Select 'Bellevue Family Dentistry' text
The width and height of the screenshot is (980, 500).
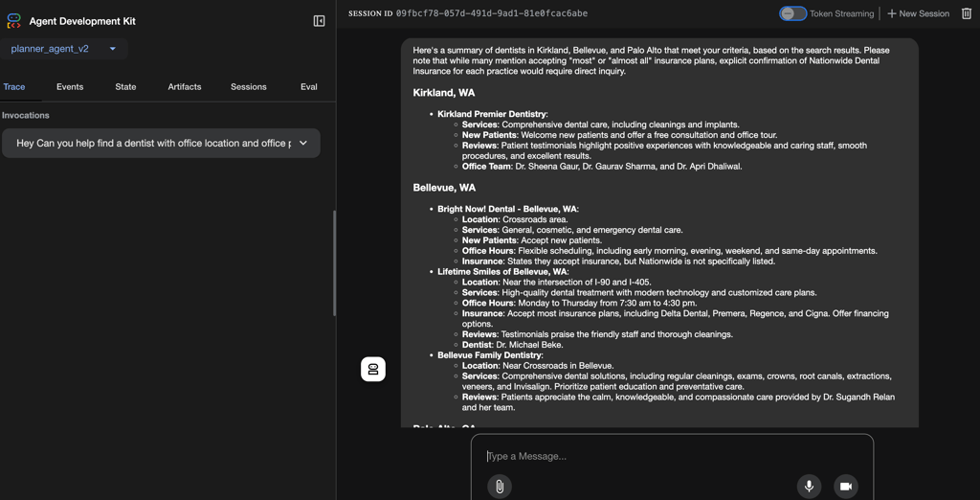[489, 354]
